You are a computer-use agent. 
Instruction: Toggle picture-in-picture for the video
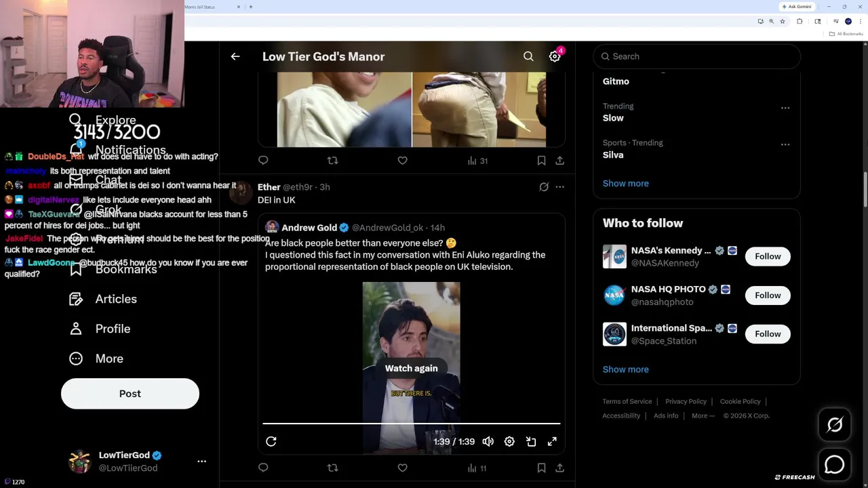coord(531,442)
